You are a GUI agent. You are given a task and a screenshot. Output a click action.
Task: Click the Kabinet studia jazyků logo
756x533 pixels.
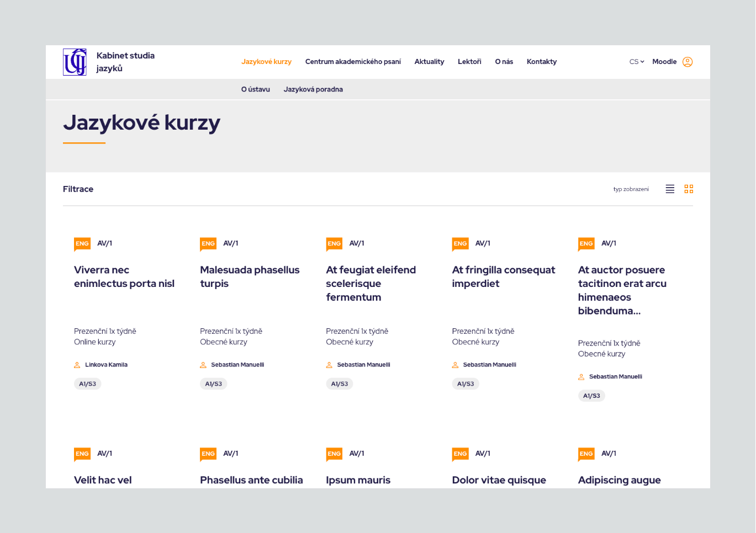[75, 62]
